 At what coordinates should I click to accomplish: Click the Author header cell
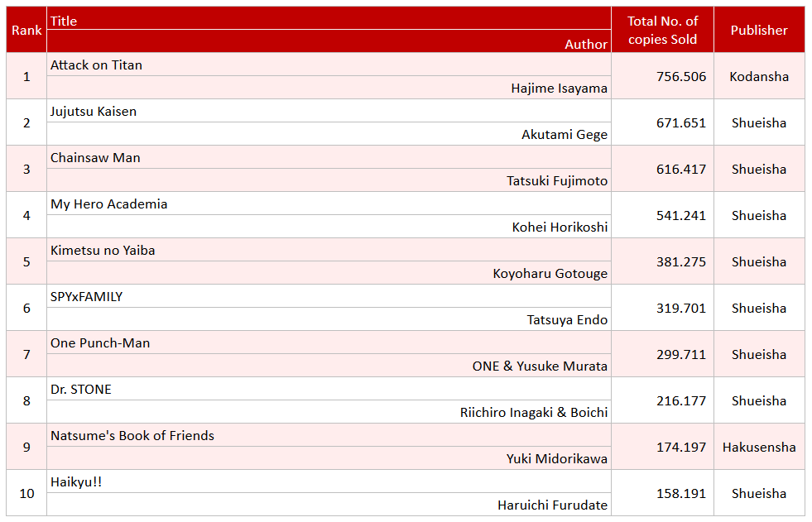click(x=329, y=41)
